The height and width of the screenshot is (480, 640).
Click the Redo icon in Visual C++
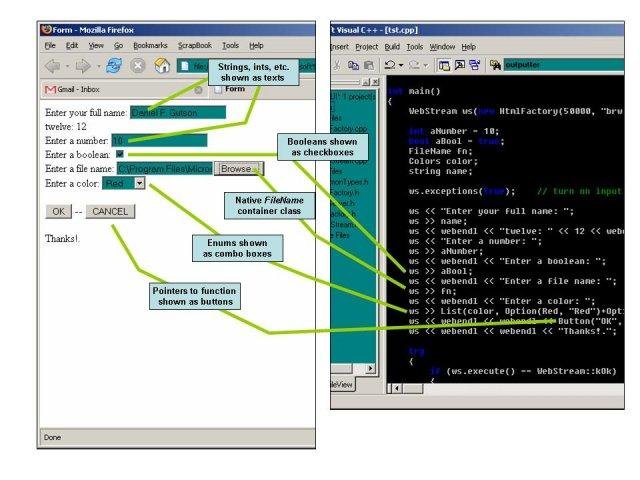[414, 65]
